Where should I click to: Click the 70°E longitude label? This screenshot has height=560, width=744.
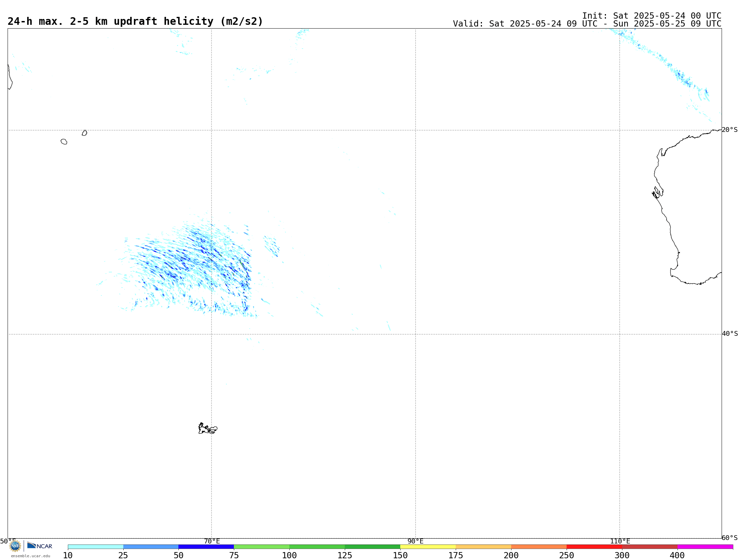[212, 541]
